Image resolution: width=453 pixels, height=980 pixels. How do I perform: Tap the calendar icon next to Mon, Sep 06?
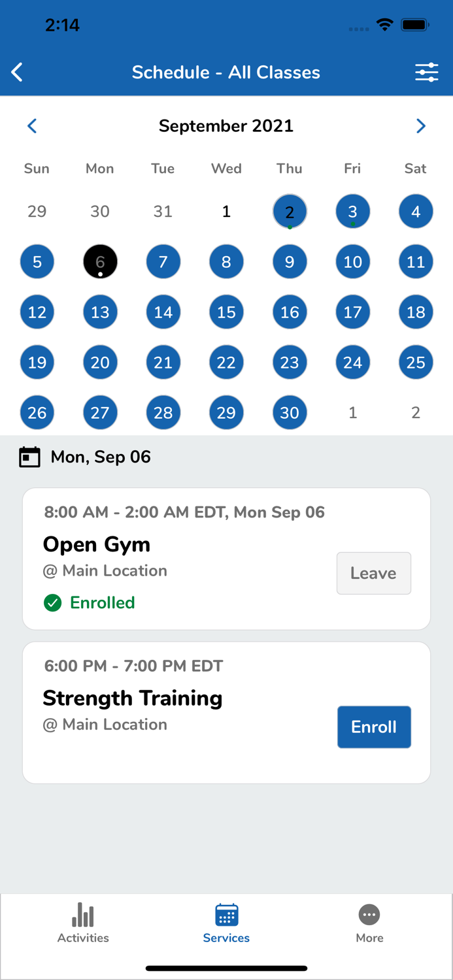click(29, 457)
